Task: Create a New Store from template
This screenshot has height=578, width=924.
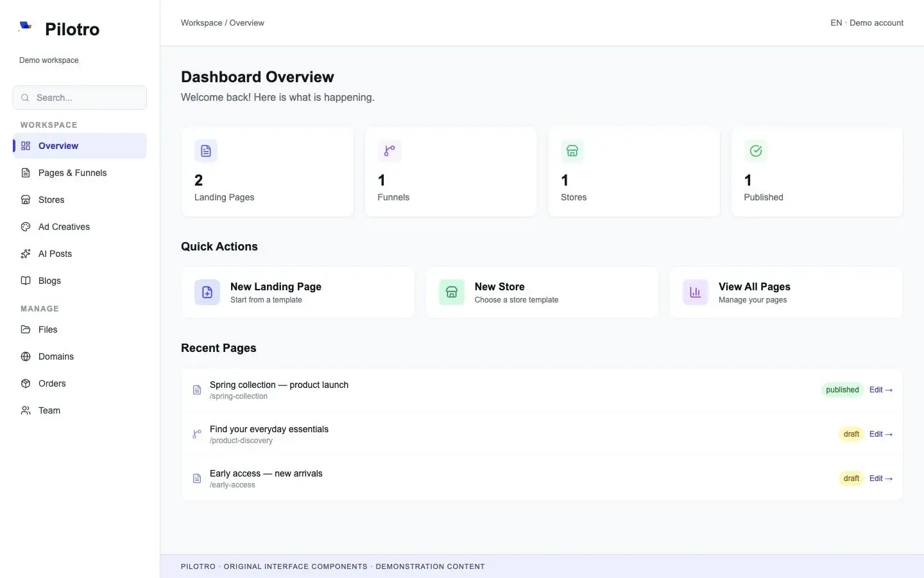Action: click(x=542, y=292)
